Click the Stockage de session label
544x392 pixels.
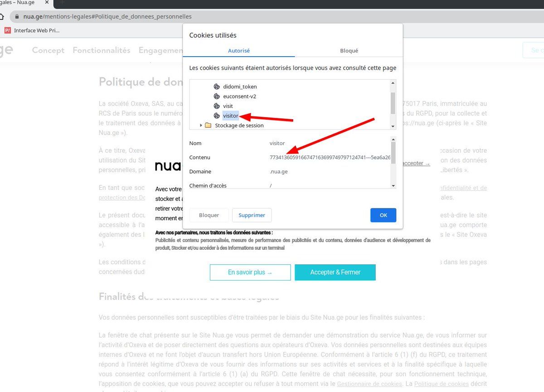tap(239, 126)
